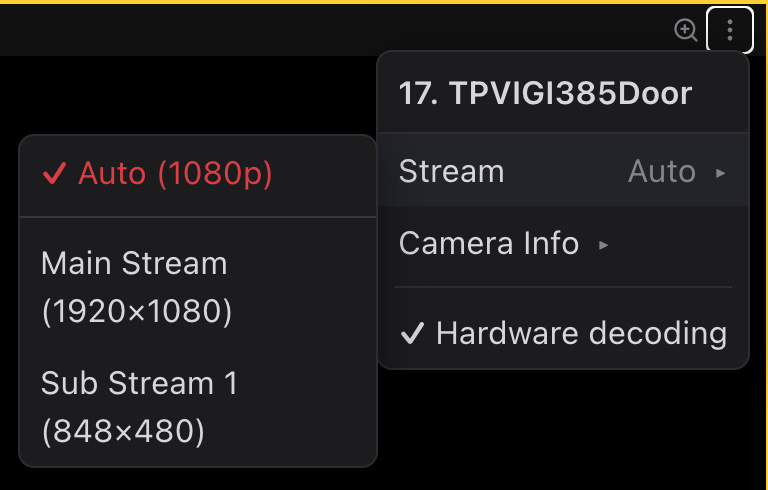Viewport: 768px width, 490px height.
Task: Click the current Stream value "Auto"
Action: [661, 172]
